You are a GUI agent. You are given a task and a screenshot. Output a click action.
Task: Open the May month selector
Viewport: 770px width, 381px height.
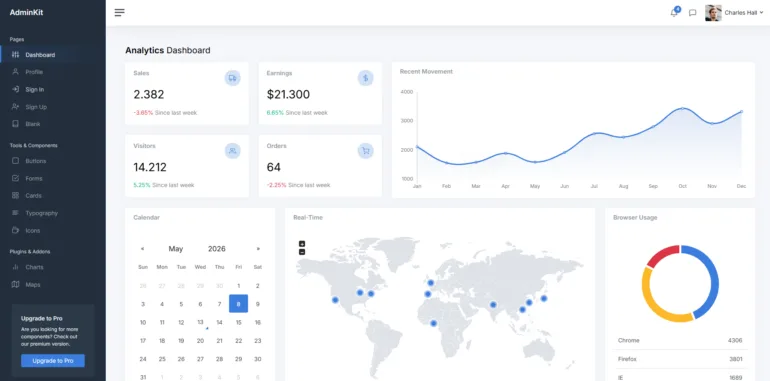click(x=176, y=248)
